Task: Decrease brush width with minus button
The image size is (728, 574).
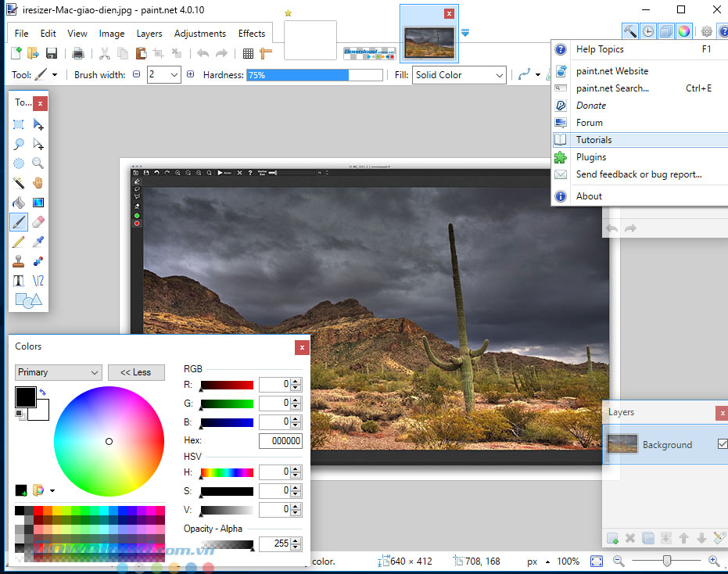Action: (x=137, y=74)
